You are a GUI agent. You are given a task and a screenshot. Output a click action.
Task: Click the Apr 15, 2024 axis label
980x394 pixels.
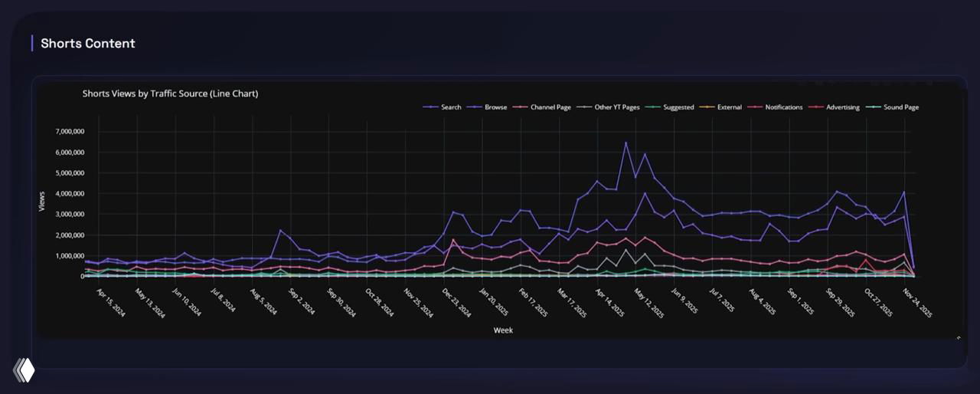click(112, 303)
